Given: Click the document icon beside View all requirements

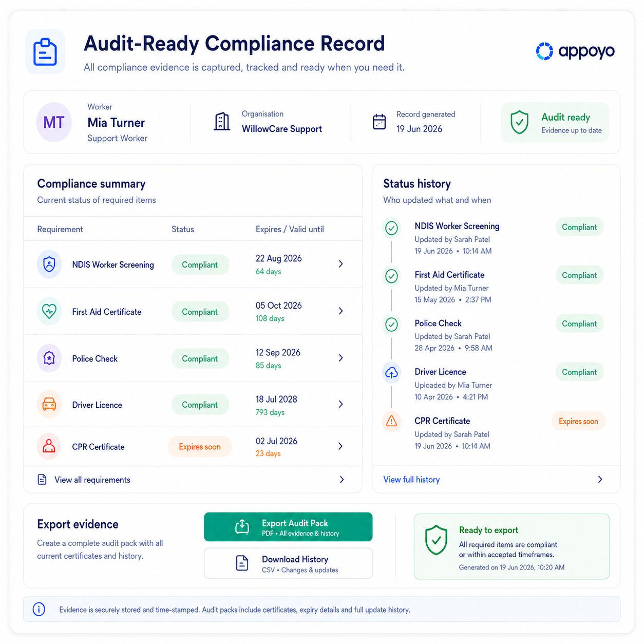Looking at the screenshot, I should point(42,479).
